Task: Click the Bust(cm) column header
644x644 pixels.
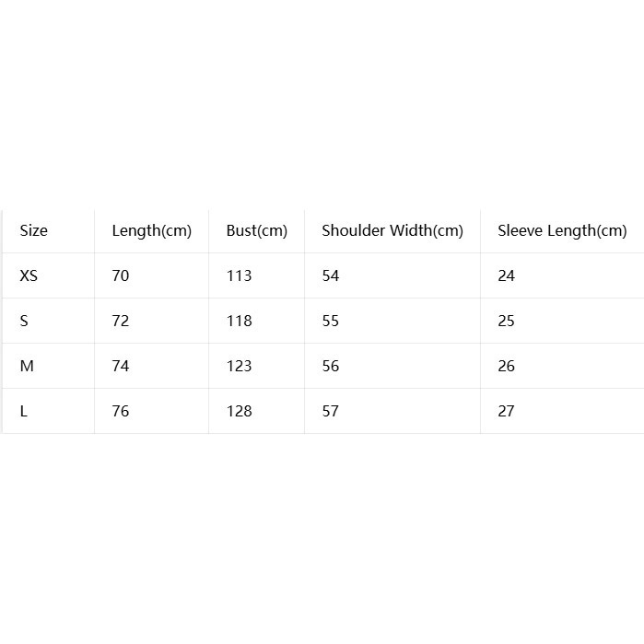Action: pyautogui.click(x=257, y=231)
